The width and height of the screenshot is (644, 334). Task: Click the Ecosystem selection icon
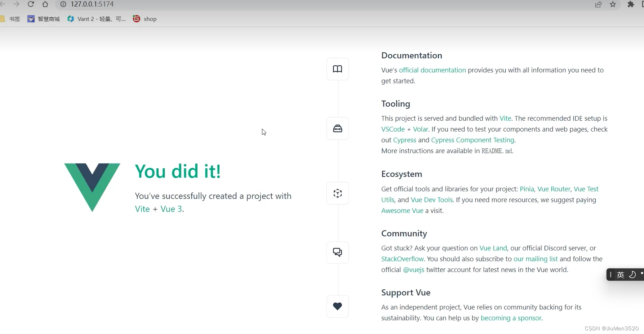(337, 193)
